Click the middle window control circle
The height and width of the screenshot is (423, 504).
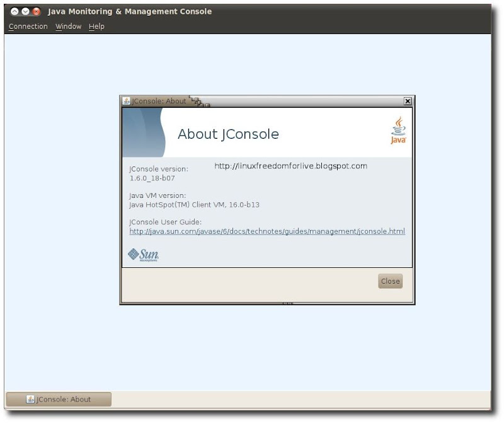coord(25,11)
